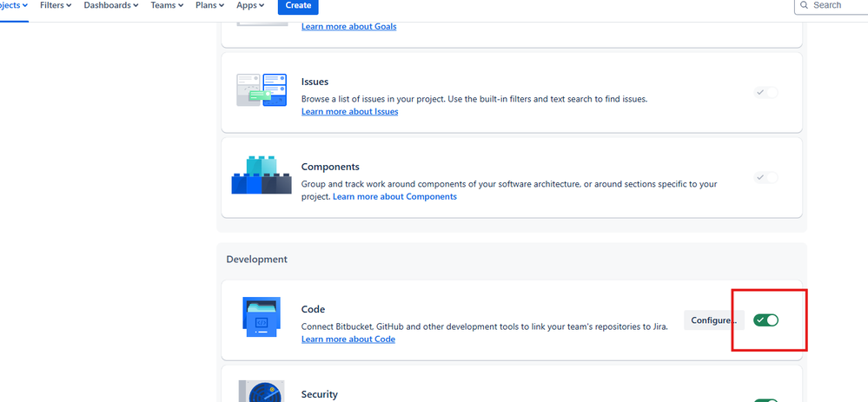Click the Security radar illustration icon

262,391
